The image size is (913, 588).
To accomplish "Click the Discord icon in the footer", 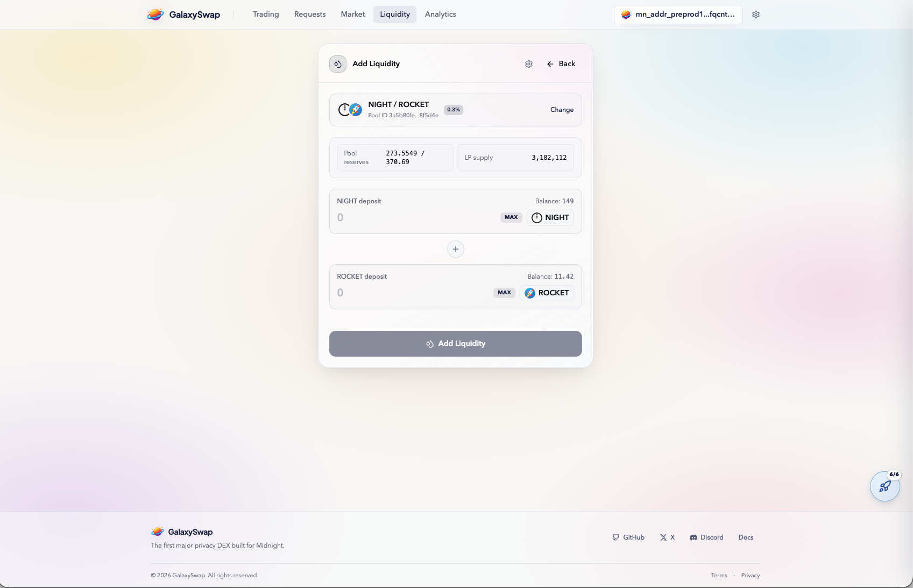I will click(693, 537).
